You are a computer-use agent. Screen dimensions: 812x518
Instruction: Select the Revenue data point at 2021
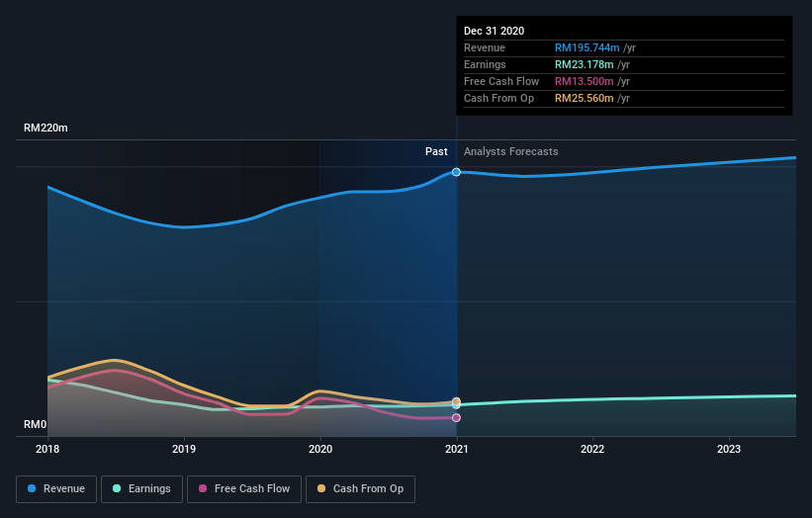pos(456,172)
